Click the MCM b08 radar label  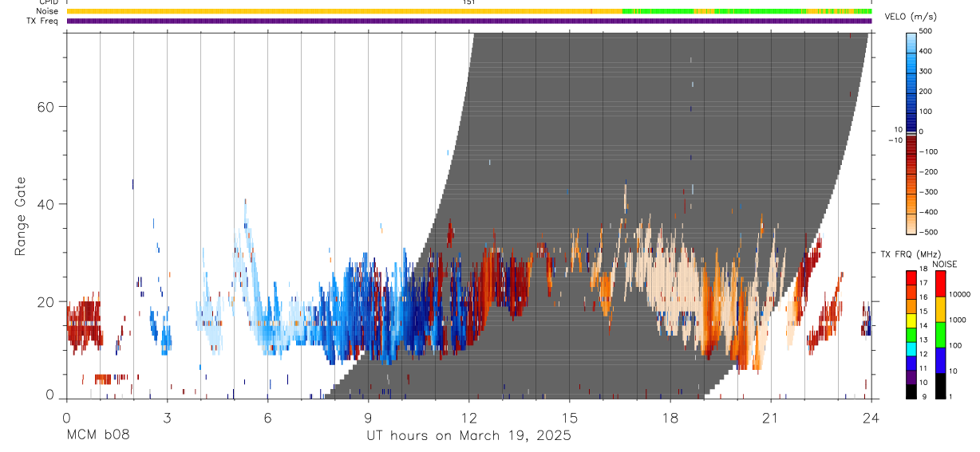97,436
